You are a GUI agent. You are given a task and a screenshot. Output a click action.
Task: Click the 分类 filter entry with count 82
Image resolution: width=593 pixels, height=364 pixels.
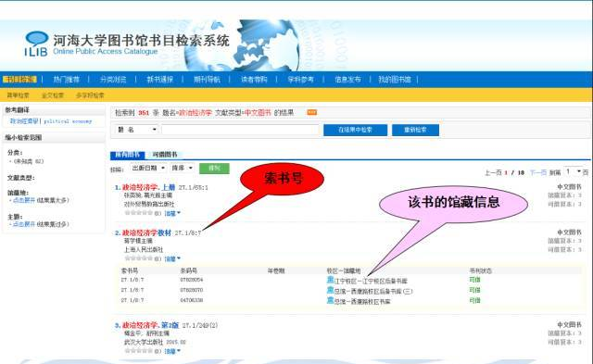pos(29,161)
